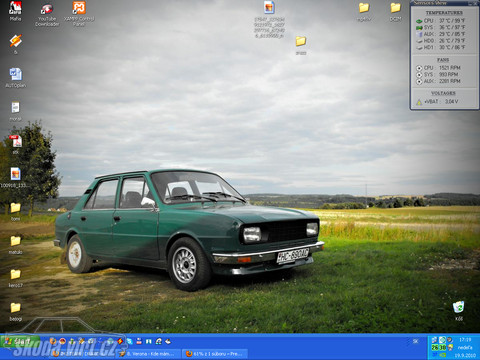Click the NVIDIA icon in the system tray
The height and width of the screenshot is (360, 480).
443,355
